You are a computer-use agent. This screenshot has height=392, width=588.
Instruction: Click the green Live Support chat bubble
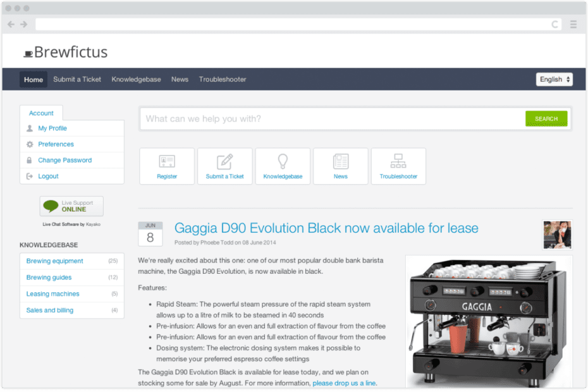[x=51, y=206]
